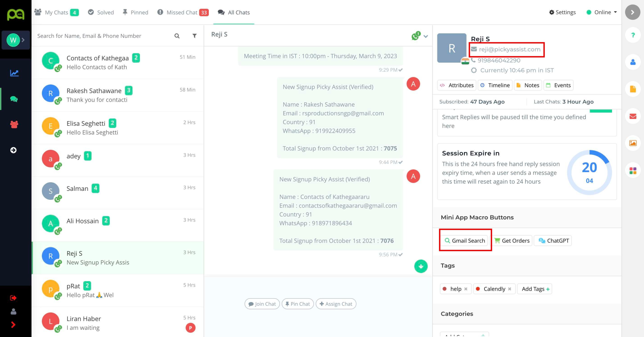Open the analytics dashboard from the left sidebar
Viewport: 644px width, 337px height.
[14, 73]
